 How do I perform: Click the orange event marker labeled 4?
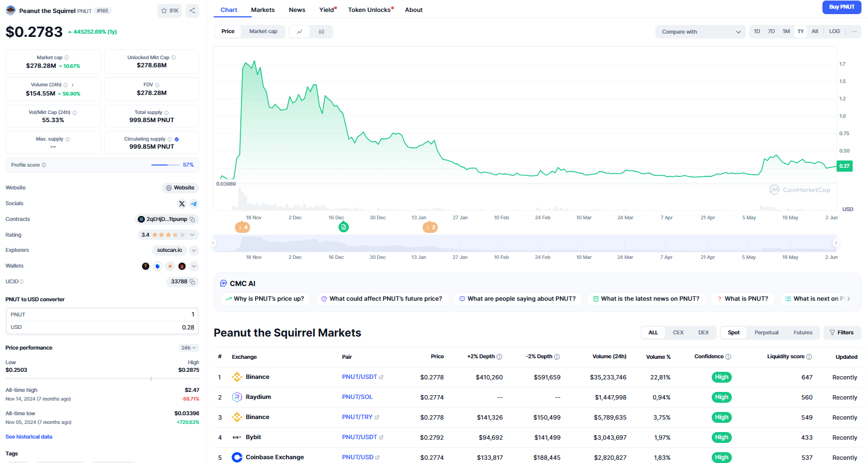pyautogui.click(x=242, y=227)
